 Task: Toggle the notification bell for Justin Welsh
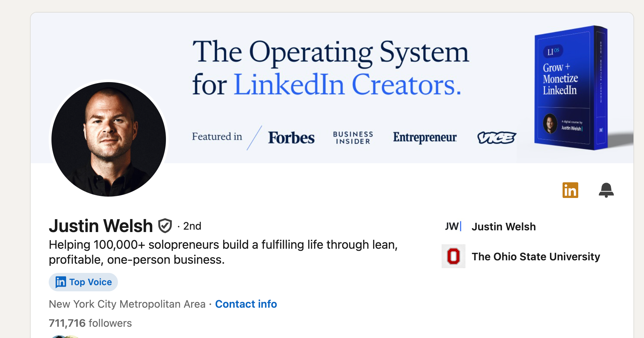[606, 190]
